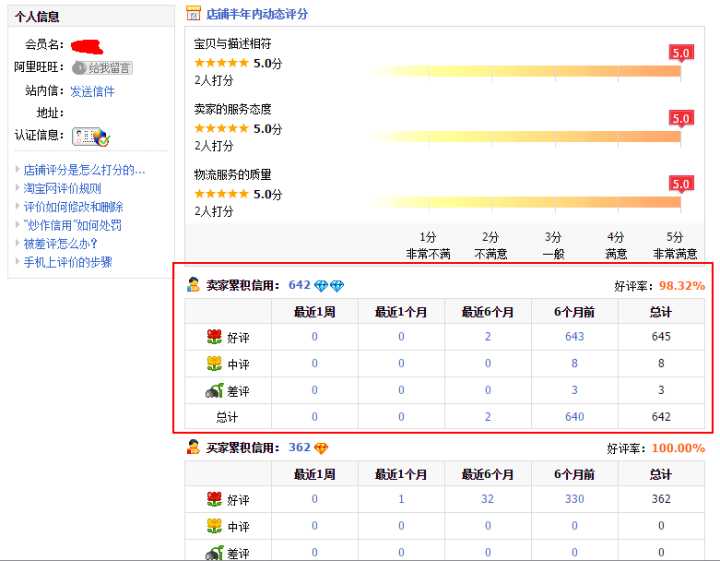
Task: Click buyer credit score 362
Action: pos(299,448)
